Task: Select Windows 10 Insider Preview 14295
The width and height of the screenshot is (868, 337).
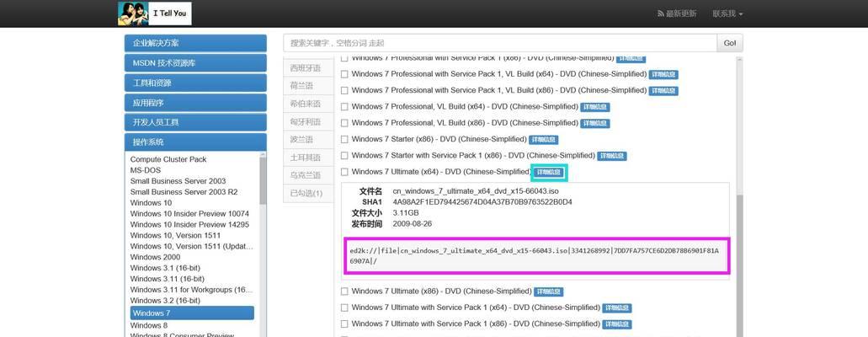Action: (x=189, y=224)
